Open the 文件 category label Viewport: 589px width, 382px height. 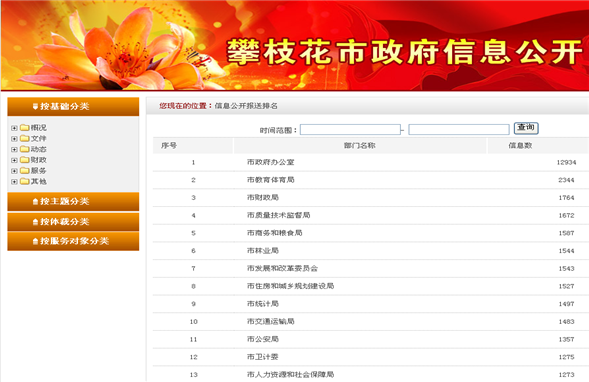tap(39, 139)
